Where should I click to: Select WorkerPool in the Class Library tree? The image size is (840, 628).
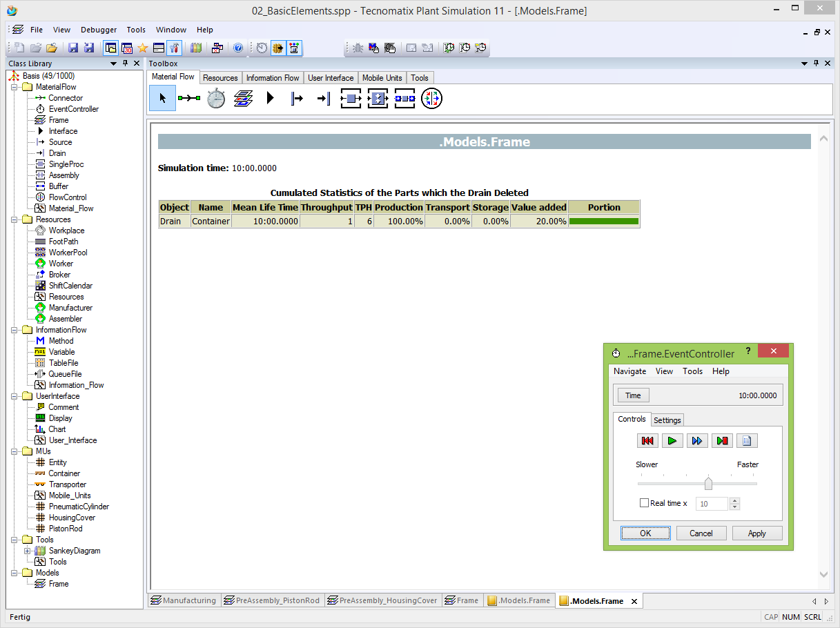click(x=68, y=253)
